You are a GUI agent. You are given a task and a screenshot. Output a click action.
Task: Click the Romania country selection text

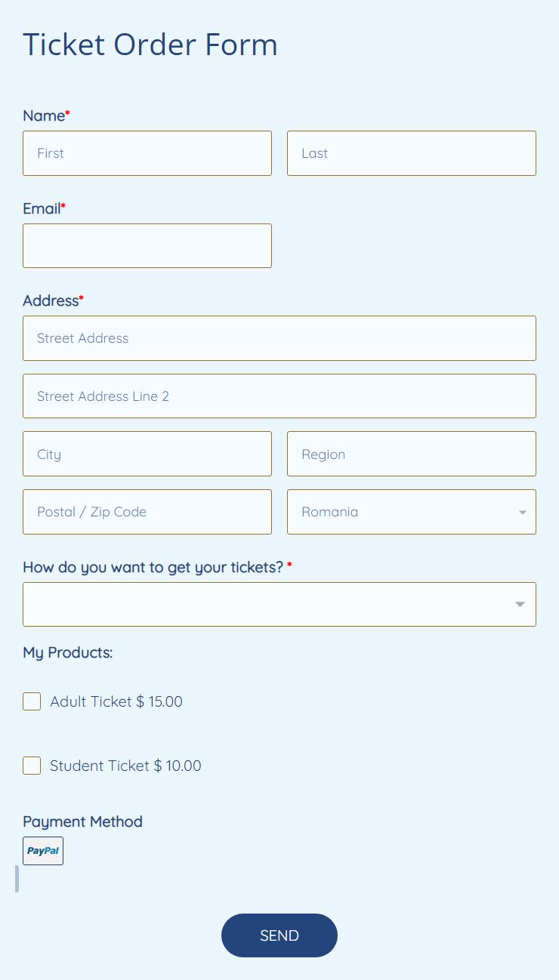(x=330, y=512)
